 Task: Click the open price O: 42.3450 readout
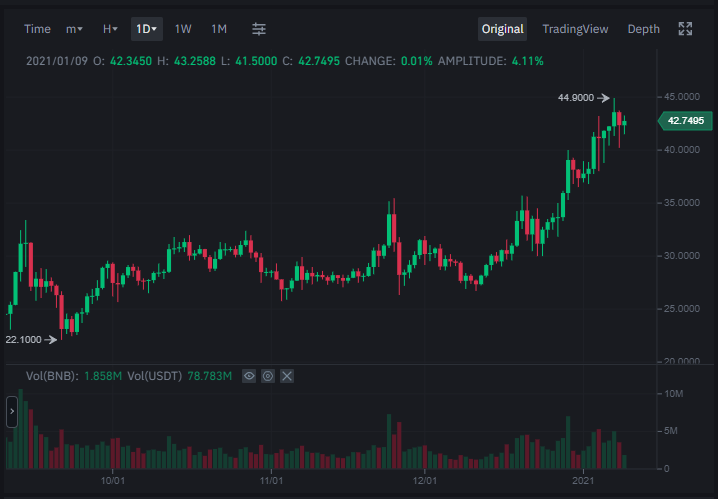[122, 61]
